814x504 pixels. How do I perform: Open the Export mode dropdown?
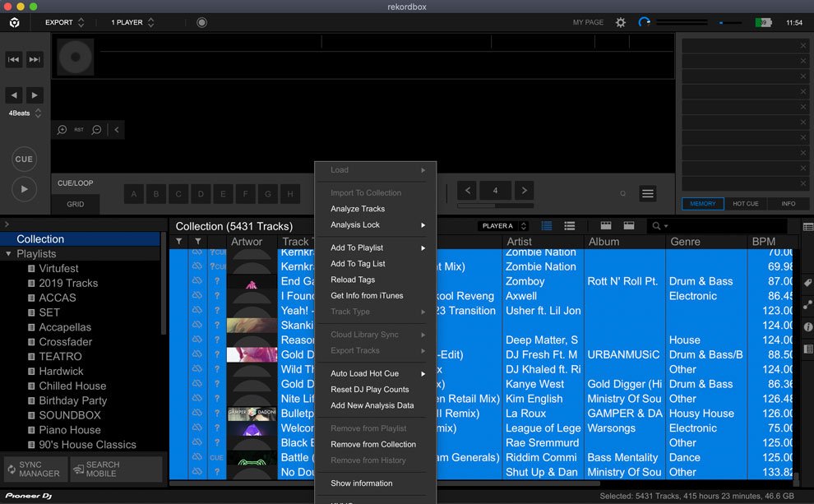(62, 22)
